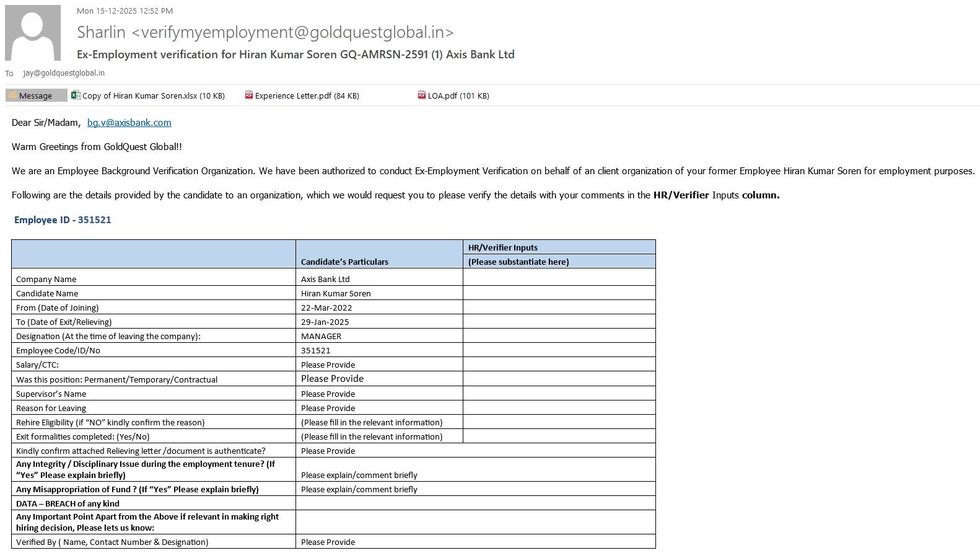Click the Salary/CTC row label
The height and width of the screenshot is (553, 980).
37,365
